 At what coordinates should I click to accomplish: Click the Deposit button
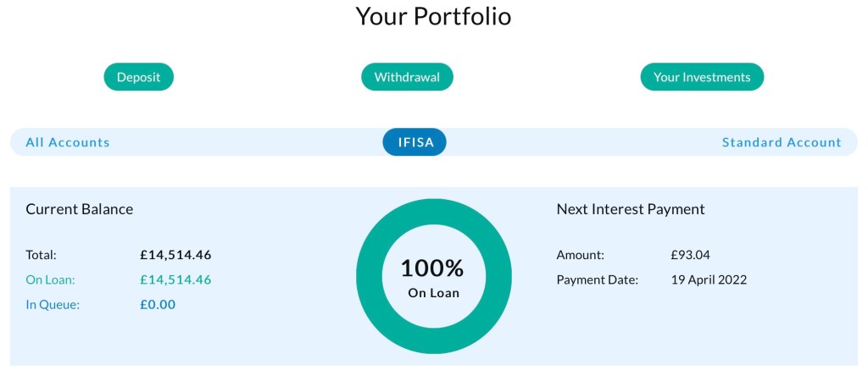(138, 77)
